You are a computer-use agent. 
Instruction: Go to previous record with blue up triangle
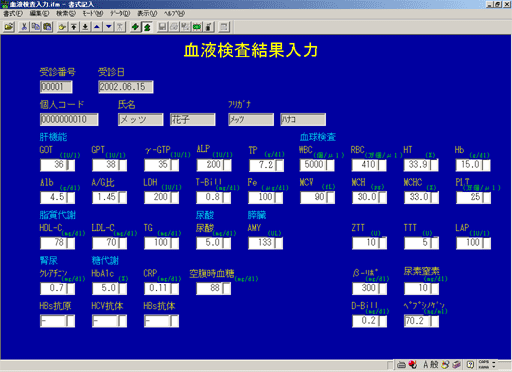pyautogui.click(x=97, y=27)
